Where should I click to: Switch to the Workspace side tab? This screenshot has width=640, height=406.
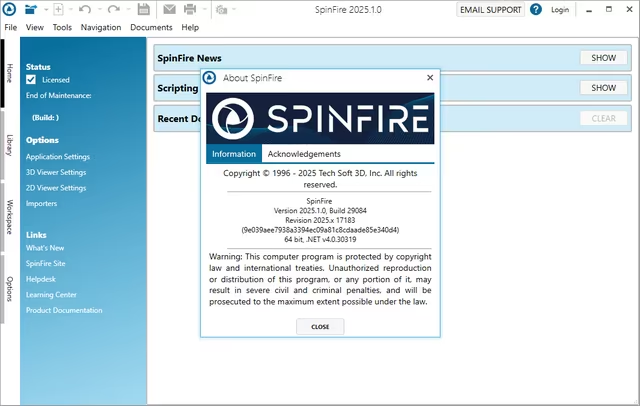tap(9, 217)
